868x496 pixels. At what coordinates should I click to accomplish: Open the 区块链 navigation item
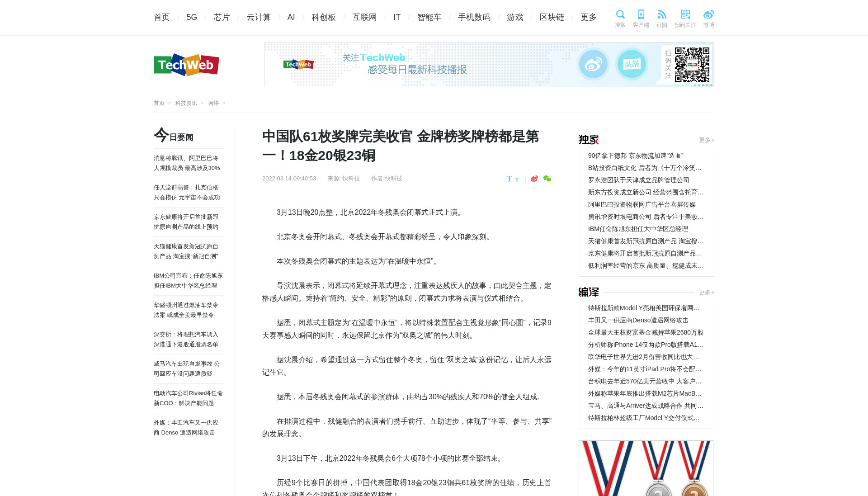coord(552,17)
